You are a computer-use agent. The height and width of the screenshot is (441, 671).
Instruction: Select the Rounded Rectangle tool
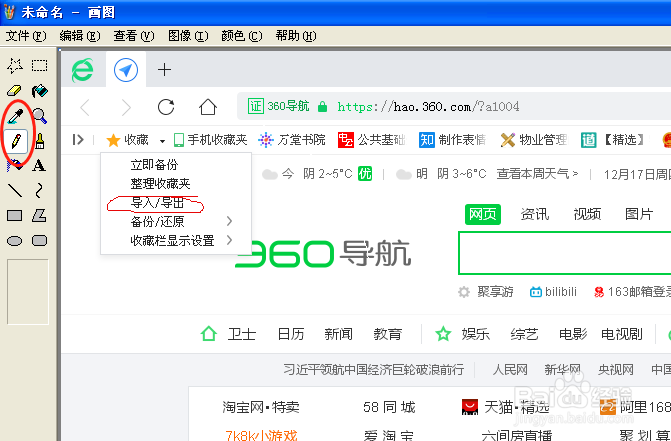pyautogui.click(x=39, y=241)
